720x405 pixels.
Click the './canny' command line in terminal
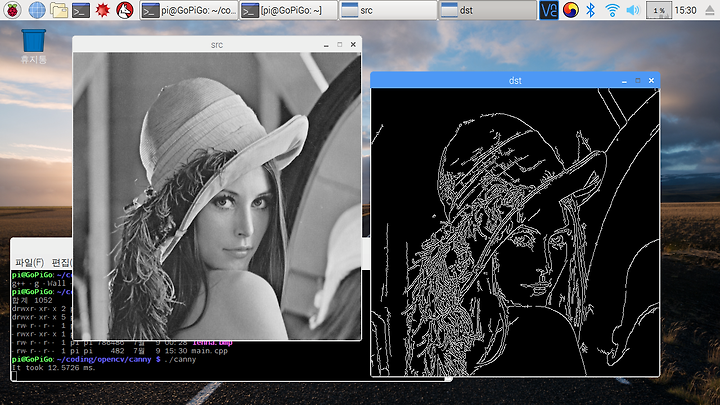pos(104,359)
